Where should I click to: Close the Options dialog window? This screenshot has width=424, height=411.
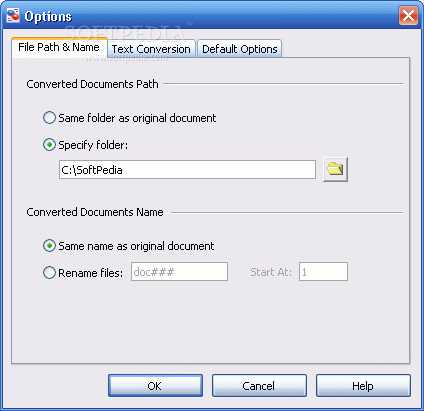408,15
